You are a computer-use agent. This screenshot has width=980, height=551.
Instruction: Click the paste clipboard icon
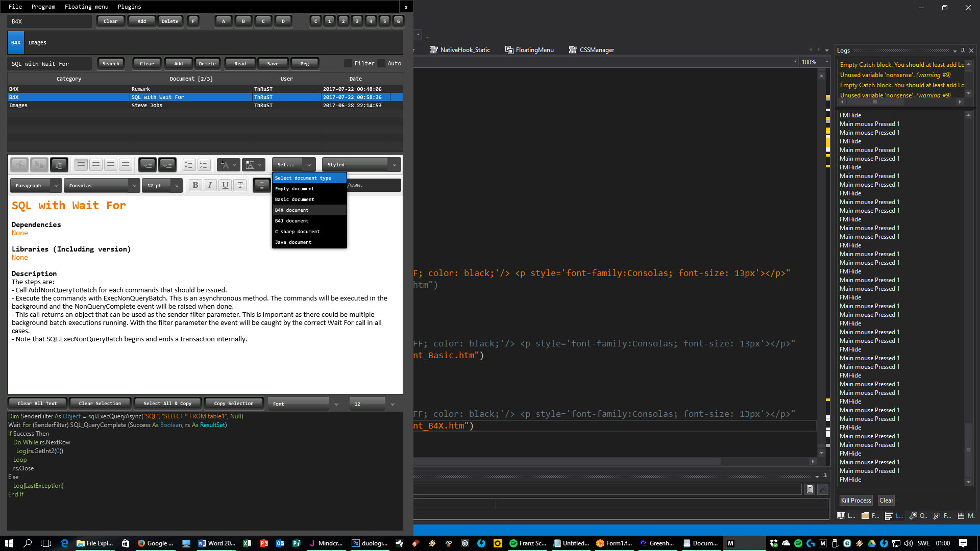[x=59, y=165]
